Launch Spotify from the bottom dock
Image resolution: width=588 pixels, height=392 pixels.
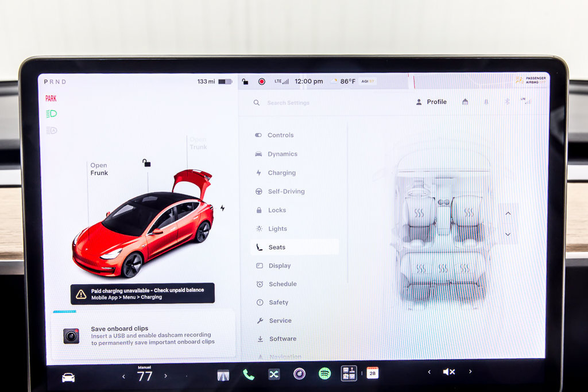tap(324, 373)
